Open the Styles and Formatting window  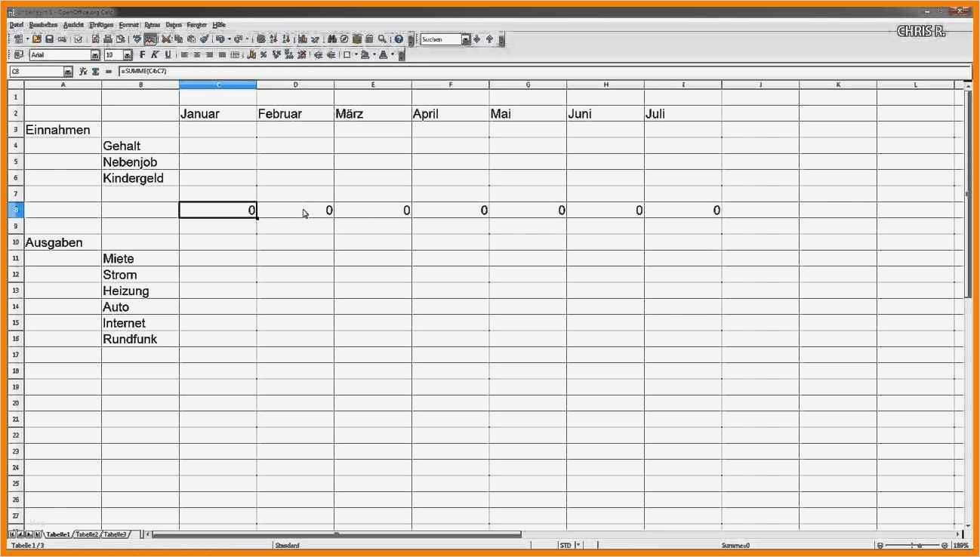[19, 55]
